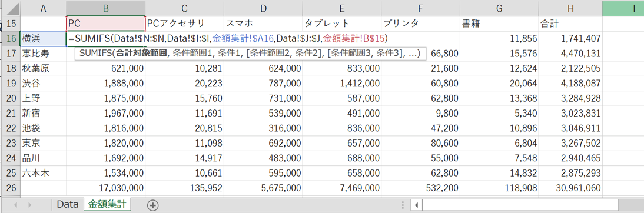Click the PC header cell B15
The height and width of the screenshot is (213, 644).
pos(105,24)
